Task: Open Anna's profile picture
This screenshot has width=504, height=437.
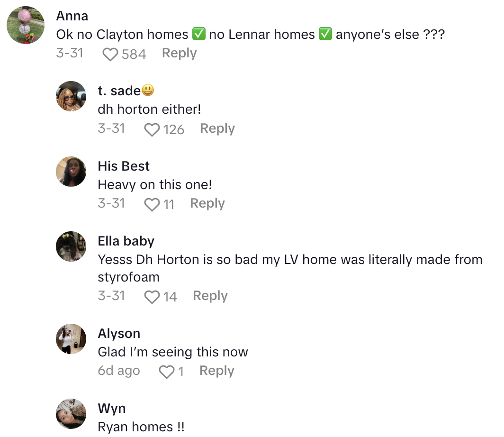Action: coord(25,25)
